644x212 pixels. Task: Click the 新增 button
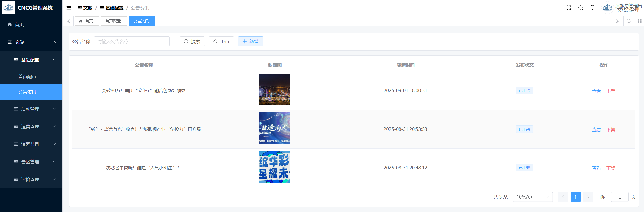(x=250, y=41)
